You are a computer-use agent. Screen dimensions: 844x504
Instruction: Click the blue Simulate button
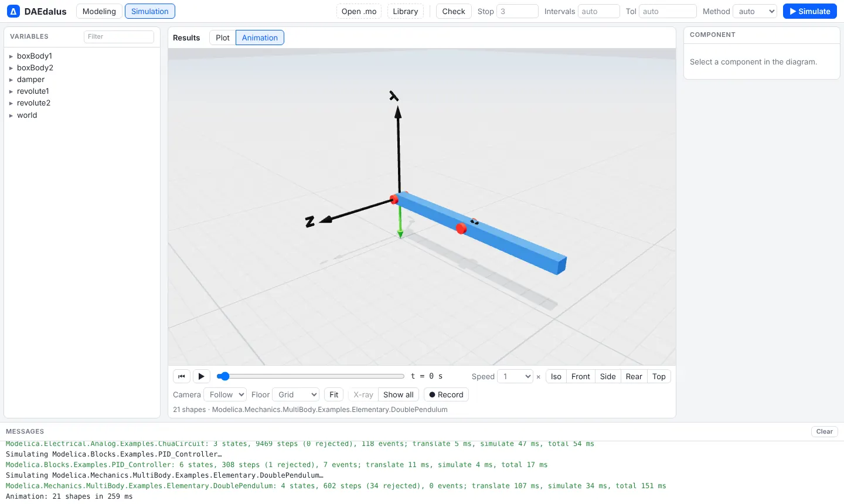[x=809, y=11]
